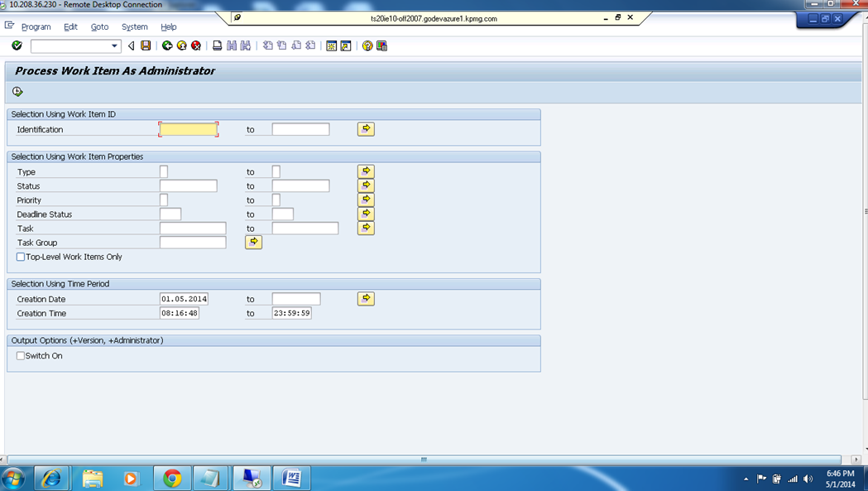Open the System menu
Viewport: 868px width, 491px height.
134,26
